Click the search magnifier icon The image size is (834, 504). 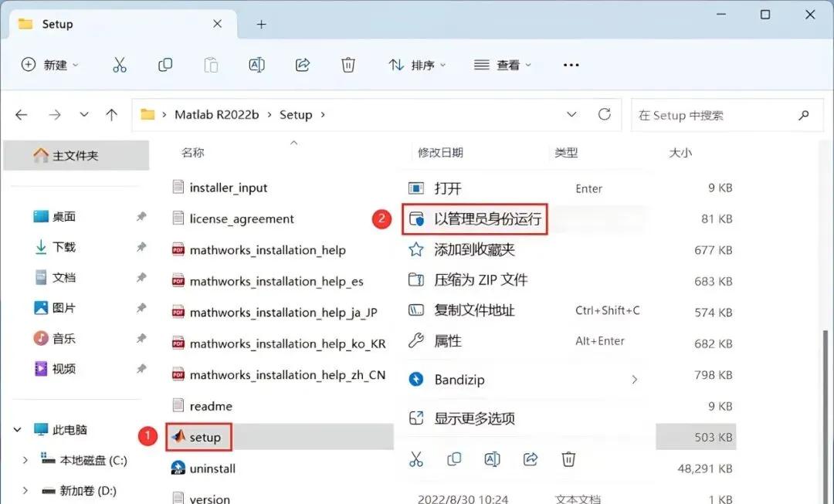tap(804, 115)
